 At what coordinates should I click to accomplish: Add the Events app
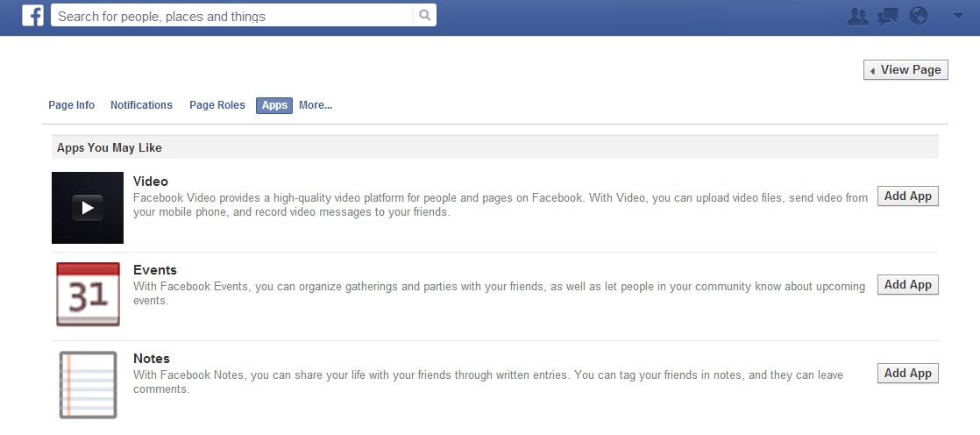(907, 285)
